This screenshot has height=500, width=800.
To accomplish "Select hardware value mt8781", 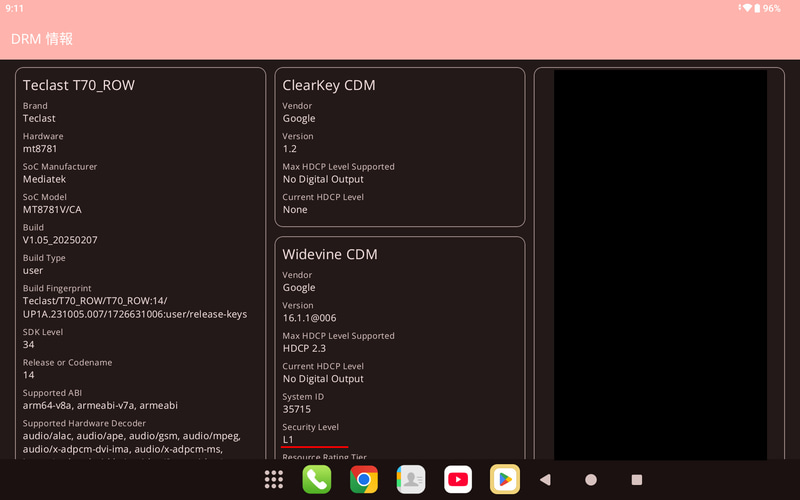I will [x=40, y=148].
